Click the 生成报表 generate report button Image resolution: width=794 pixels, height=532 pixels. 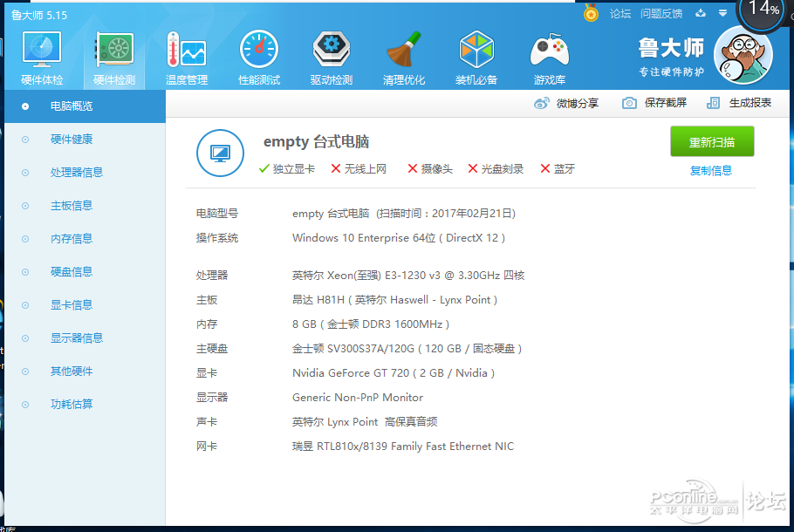[x=739, y=103]
